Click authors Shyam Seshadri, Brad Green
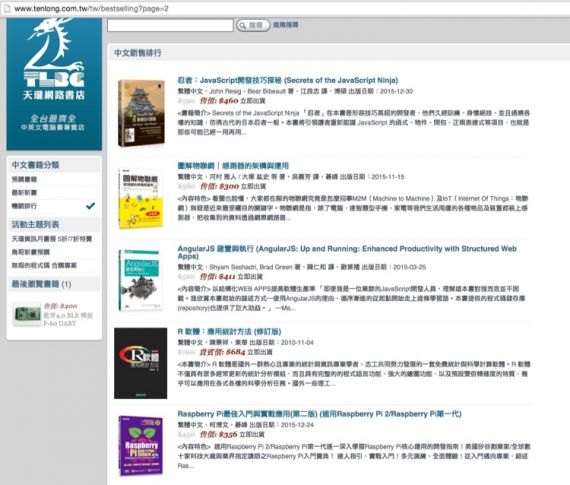Viewport: 570px width, 485px height. pos(251,267)
